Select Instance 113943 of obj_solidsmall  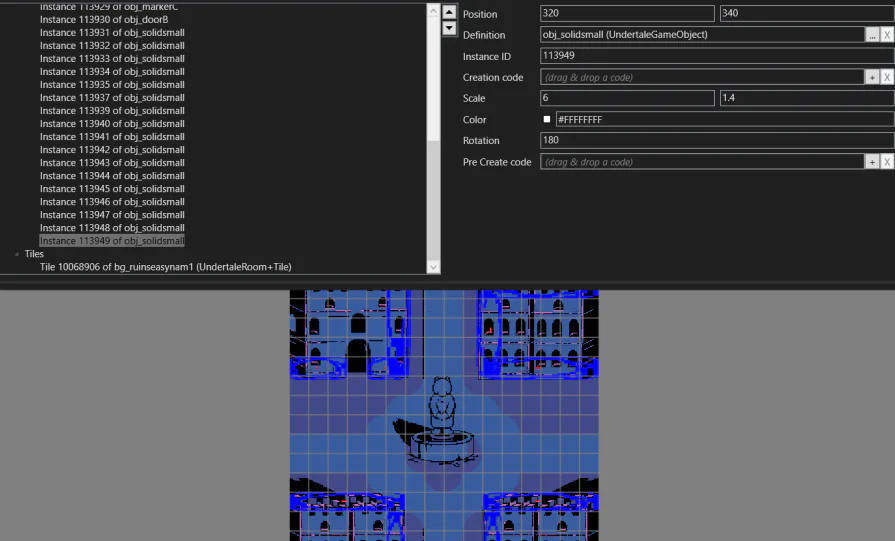pos(112,163)
